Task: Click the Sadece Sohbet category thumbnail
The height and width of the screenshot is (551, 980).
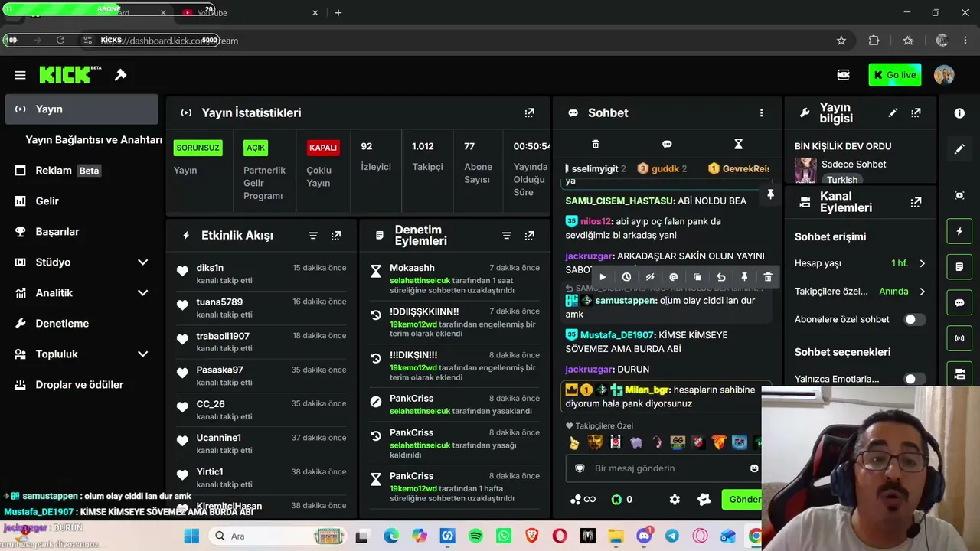Action: [x=805, y=170]
